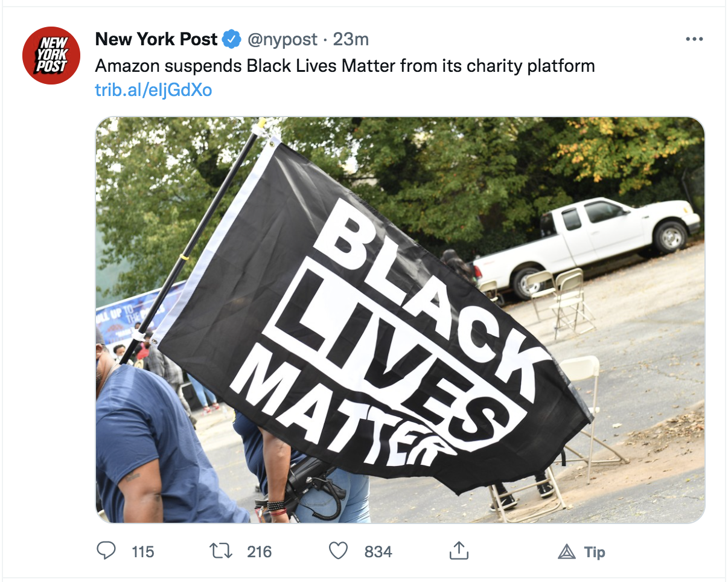728x582 pixels.
Task: Click the @nypost handle
Action: [281, 40]
